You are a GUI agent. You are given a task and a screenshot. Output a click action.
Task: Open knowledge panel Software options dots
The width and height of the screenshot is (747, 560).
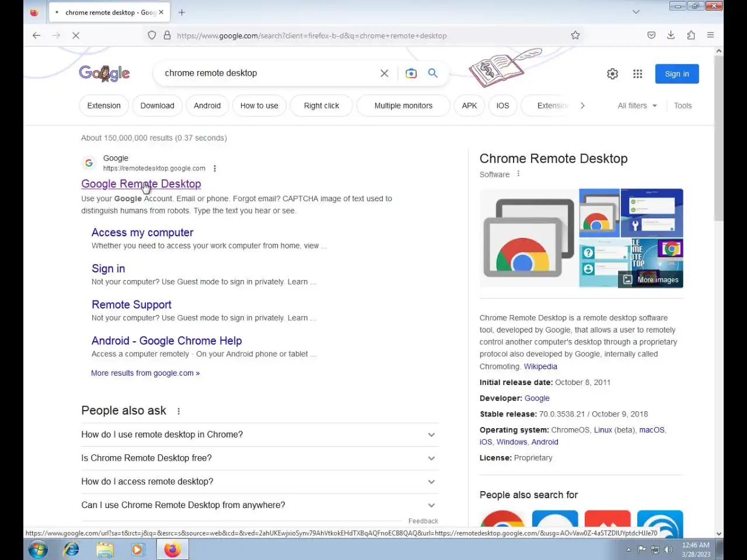click(x=518, y=174)
